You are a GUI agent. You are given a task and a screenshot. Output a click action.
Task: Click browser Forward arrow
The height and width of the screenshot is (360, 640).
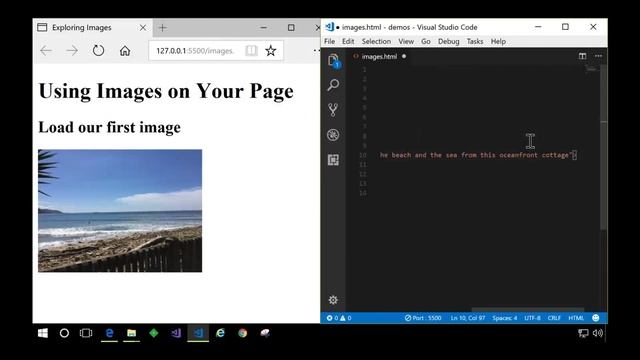coord(72,51)
